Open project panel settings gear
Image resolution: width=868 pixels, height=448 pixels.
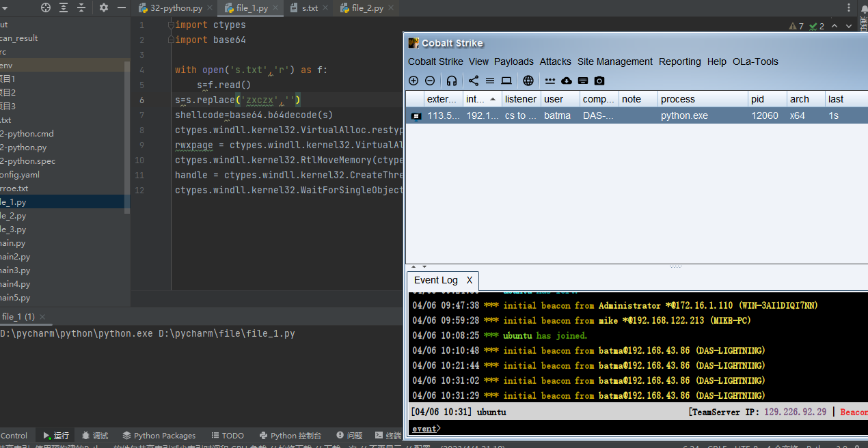tap(104, 8)
